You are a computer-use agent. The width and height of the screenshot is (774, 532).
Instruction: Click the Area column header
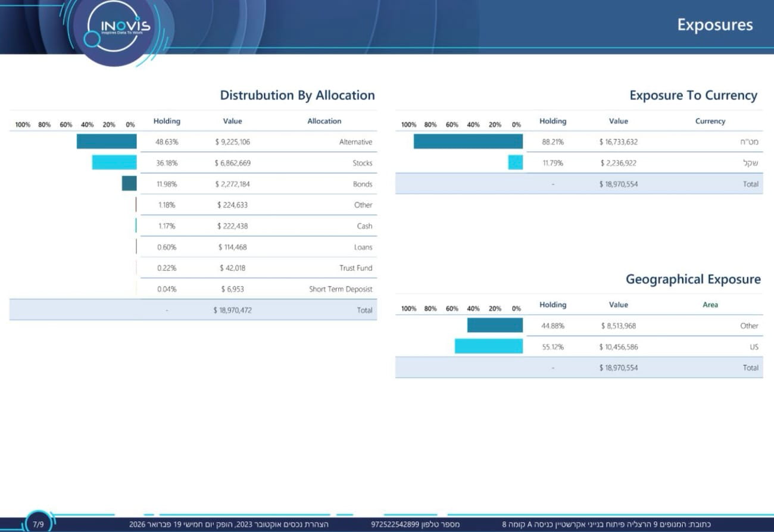(x=710, y=305)
